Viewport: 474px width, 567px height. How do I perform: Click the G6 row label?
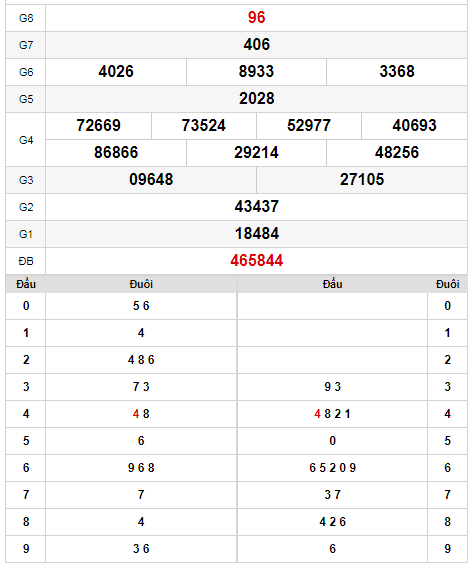[x=26, y=72]
